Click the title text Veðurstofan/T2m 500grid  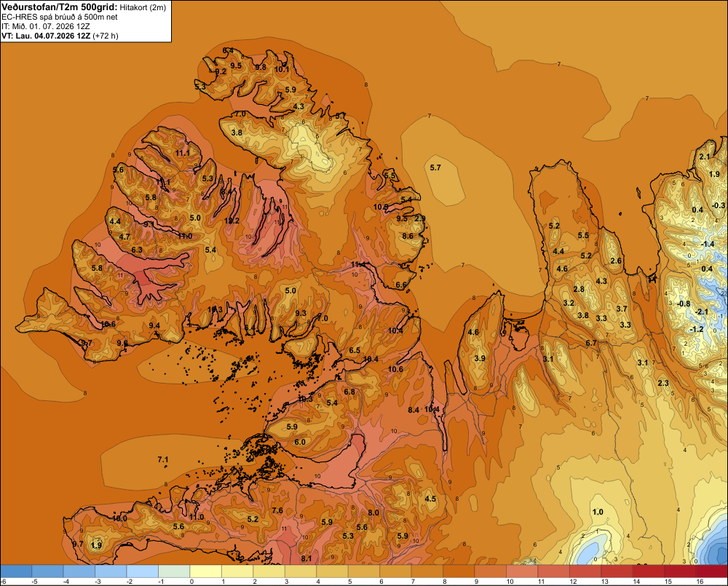[60, 7]
